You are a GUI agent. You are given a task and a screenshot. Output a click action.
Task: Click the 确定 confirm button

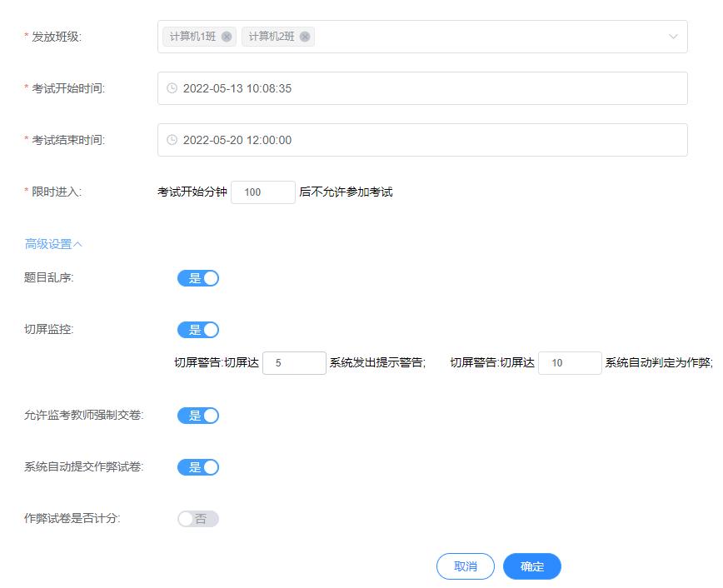pyautogui.click(x=531, y=566)
